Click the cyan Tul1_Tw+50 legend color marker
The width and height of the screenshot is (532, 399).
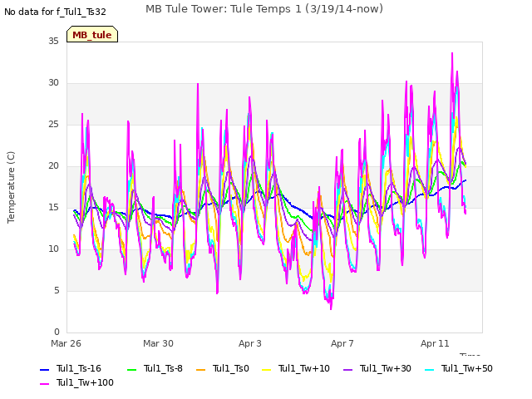[x=430, y=369]
